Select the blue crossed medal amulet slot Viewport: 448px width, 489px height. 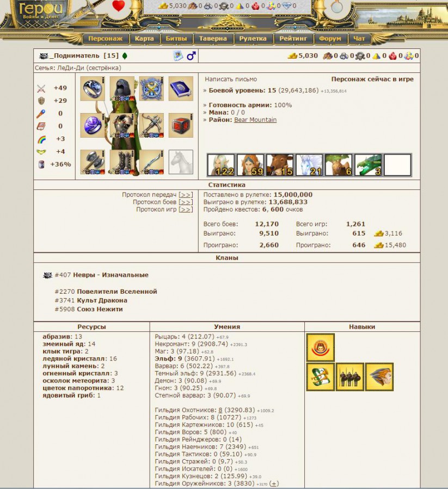pyautogui.click(x=151, y=89)
